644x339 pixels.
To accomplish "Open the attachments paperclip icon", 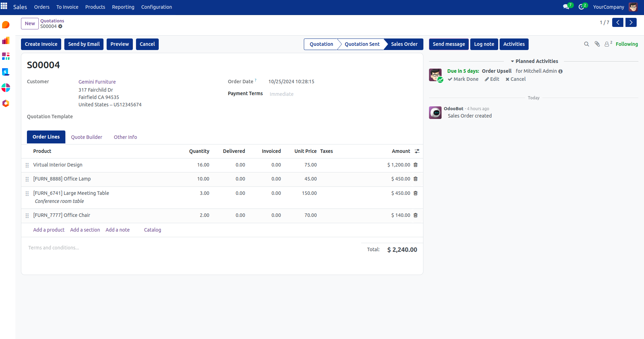I will coord(597,44).
